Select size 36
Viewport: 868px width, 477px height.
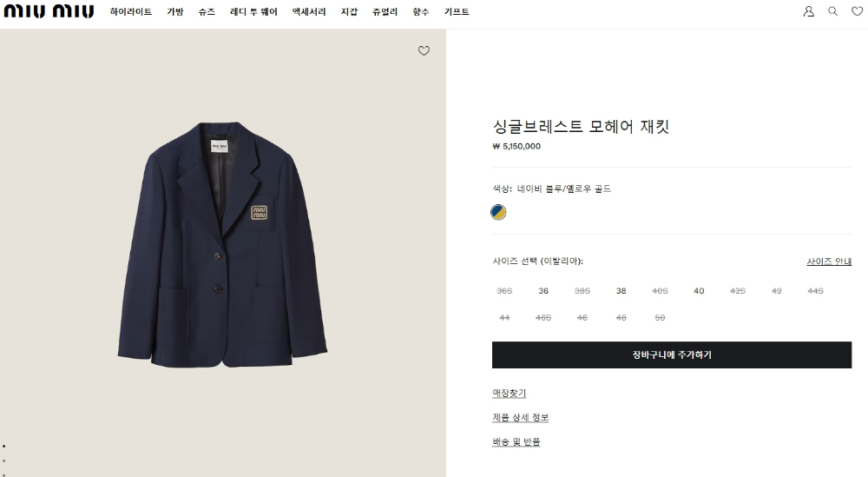tap(543, 291)
